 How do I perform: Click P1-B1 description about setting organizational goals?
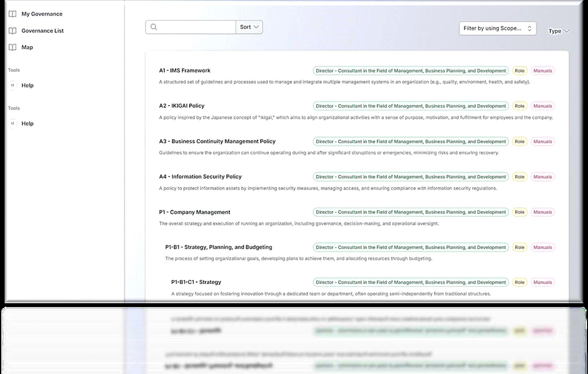(x=298, y=258)
